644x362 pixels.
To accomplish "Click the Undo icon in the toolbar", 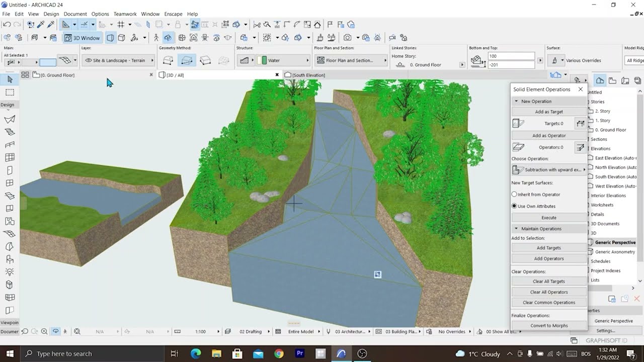I will click(x=7, y=24).
